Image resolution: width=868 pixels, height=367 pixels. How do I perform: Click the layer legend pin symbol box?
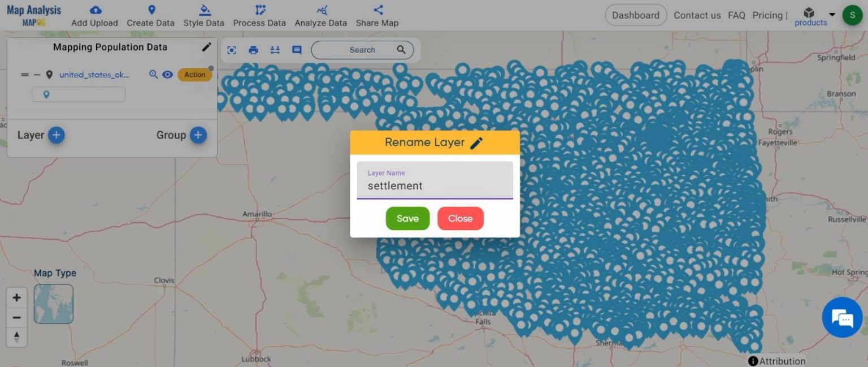(79, 94)
